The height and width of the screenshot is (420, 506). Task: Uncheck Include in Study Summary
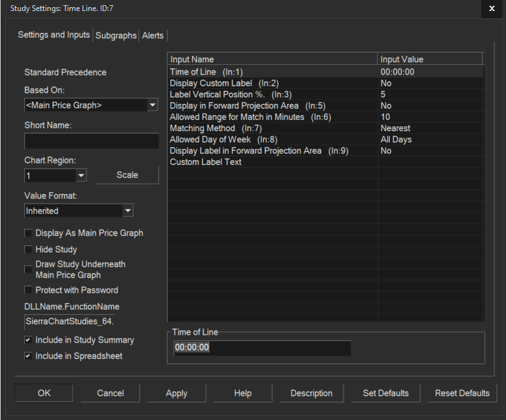pos(28,340)
